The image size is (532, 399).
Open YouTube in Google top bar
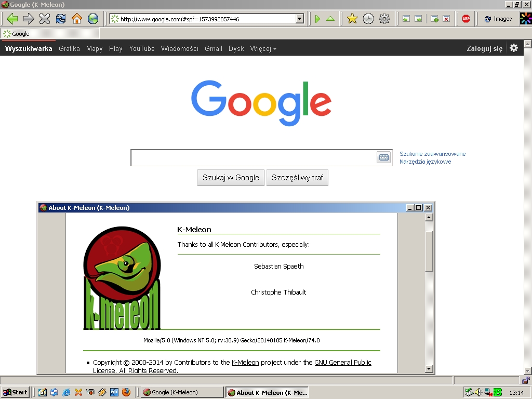tap(142, 48)
